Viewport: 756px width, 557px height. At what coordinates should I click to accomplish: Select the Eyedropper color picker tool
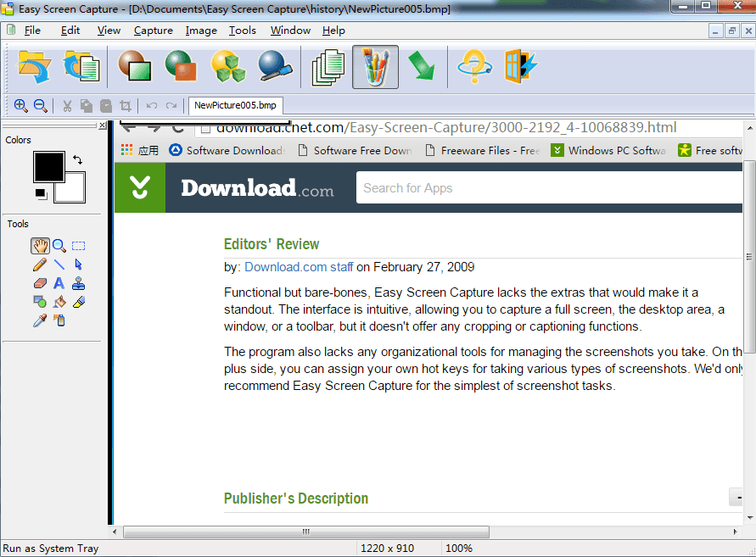40,321
